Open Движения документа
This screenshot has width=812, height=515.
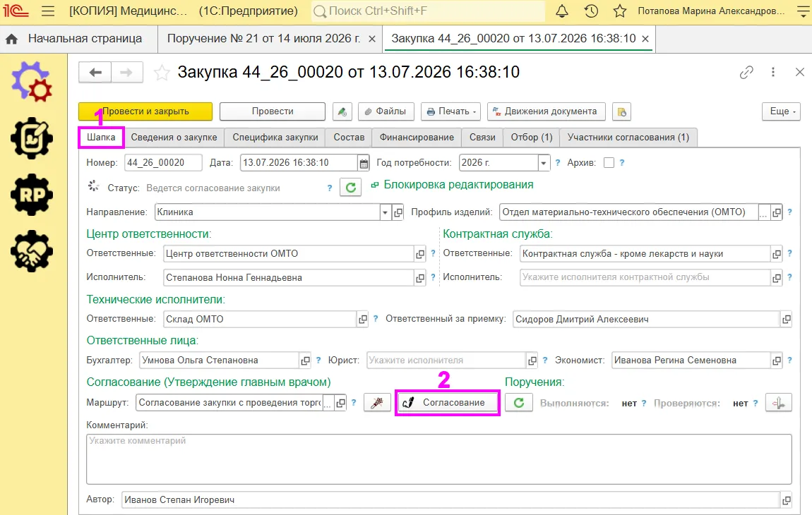[546, 111]
